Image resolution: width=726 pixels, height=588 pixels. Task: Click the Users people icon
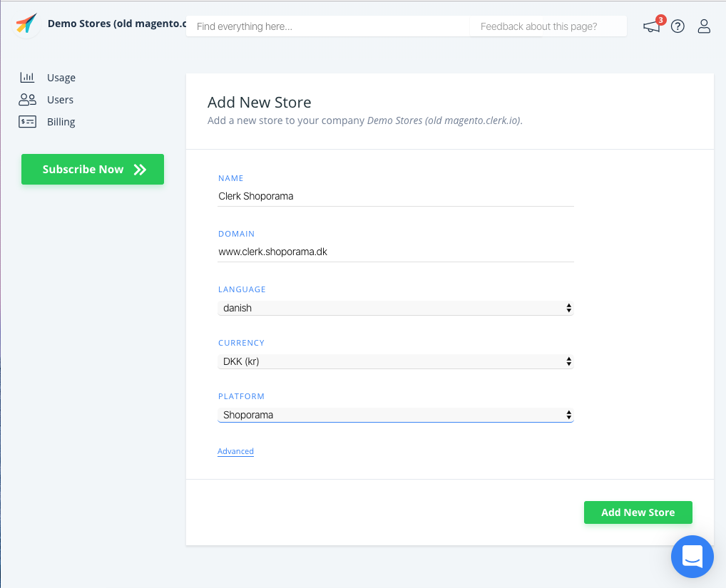[x=27, y=100]
